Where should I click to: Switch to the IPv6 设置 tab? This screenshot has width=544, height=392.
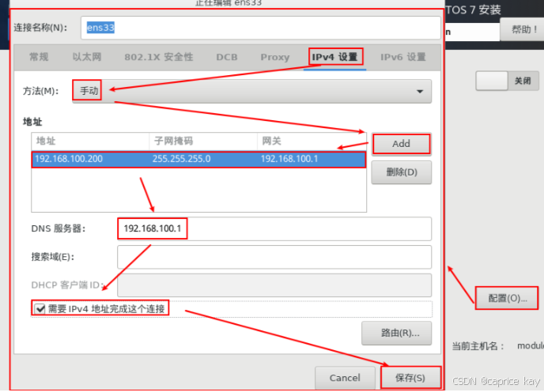click(402, 57)
